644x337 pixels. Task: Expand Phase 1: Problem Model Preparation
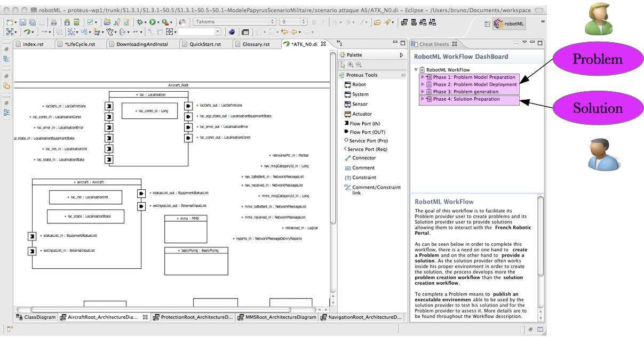click(x=423, y=77)
